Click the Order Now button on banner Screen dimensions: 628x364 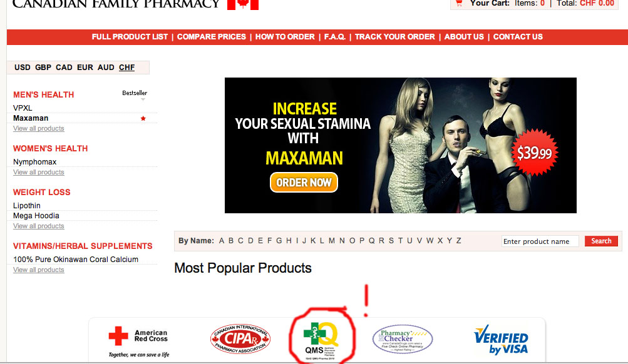tap(304, 183)
